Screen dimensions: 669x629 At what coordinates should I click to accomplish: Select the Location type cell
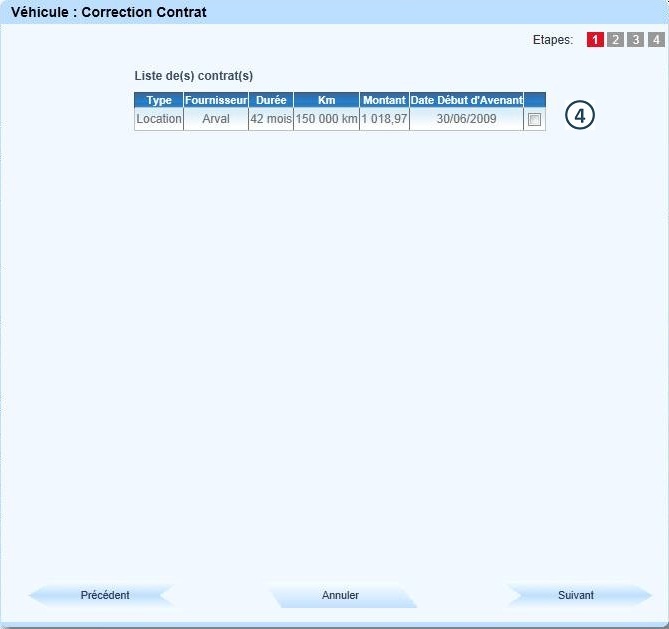(x=159, y=119)
